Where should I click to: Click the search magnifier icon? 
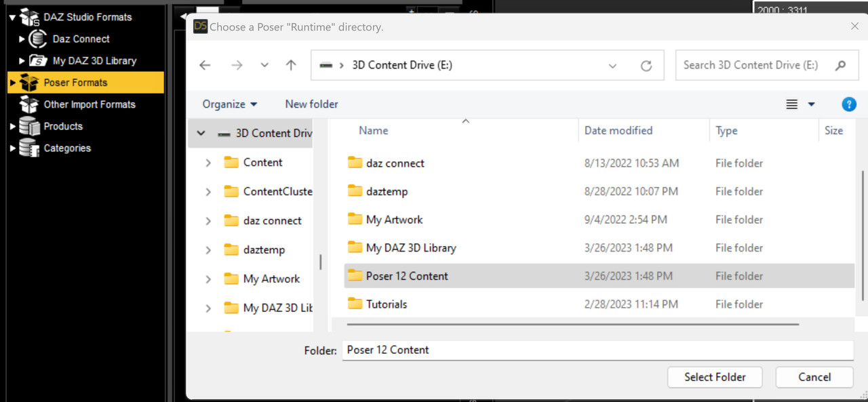tap(841, 65)
